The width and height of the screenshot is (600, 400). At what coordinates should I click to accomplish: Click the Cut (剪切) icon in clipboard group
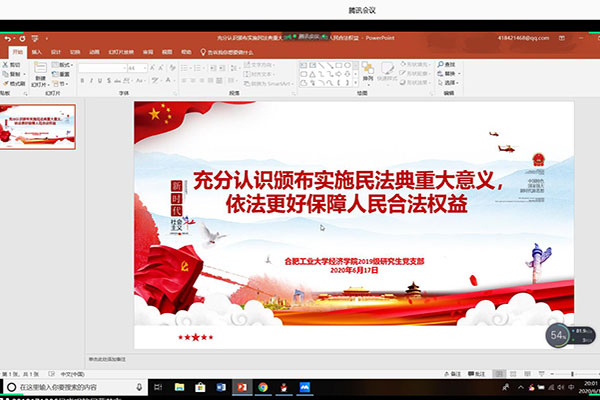point(11,65)
